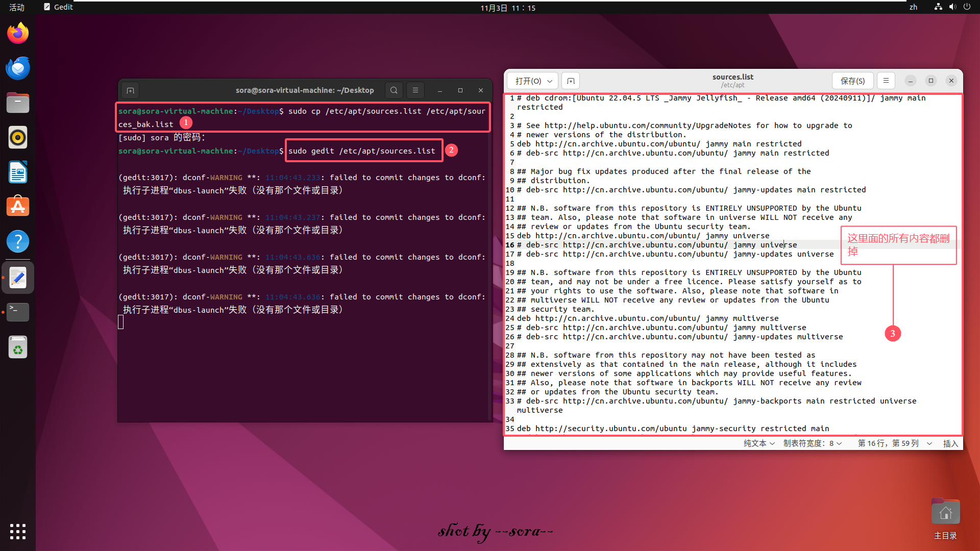Close the Gedit sources.list window
Screen dimensions: 980x551
(x=951, y=81)
